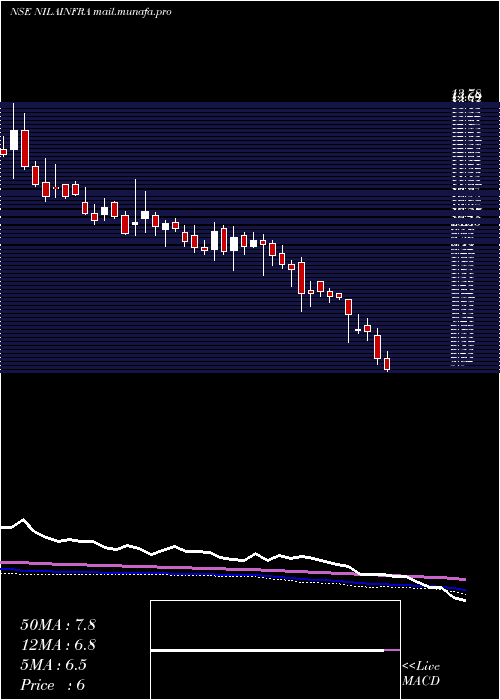
Task: Click the top price axis label
Action: pyautogui.click(x=467, y=95)
